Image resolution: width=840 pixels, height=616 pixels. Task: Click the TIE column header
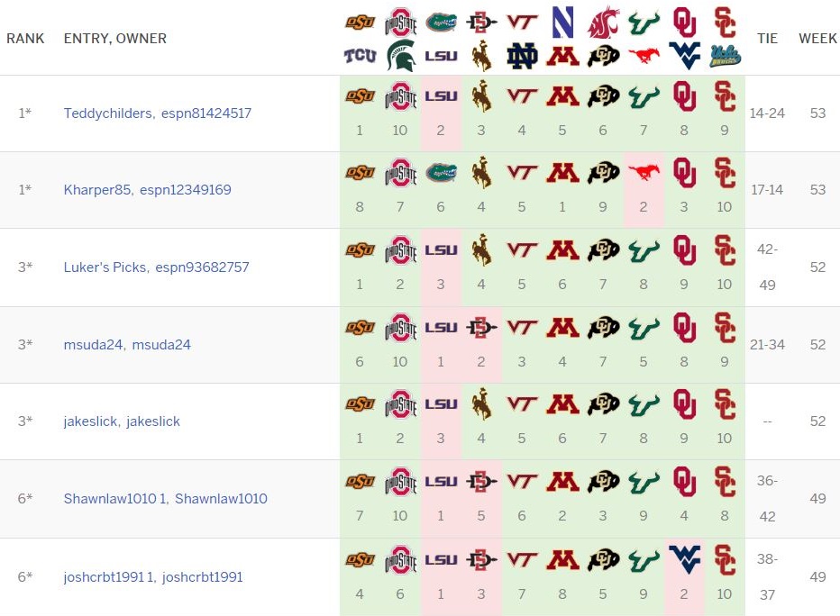767,39
